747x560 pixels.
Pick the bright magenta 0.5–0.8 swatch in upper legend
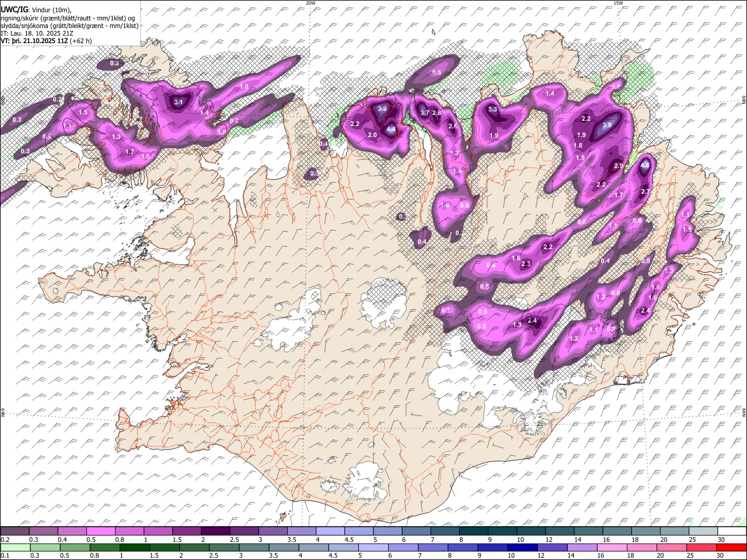click(100, 531)
